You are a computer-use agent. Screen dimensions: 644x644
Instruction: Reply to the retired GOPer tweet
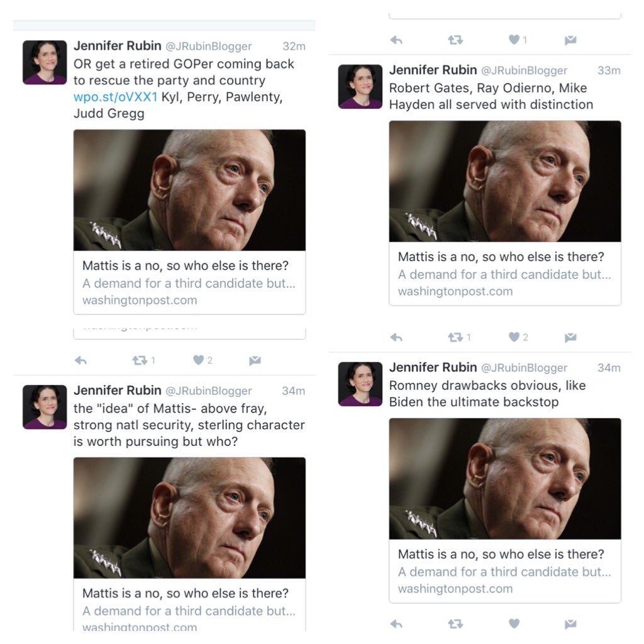81,360
